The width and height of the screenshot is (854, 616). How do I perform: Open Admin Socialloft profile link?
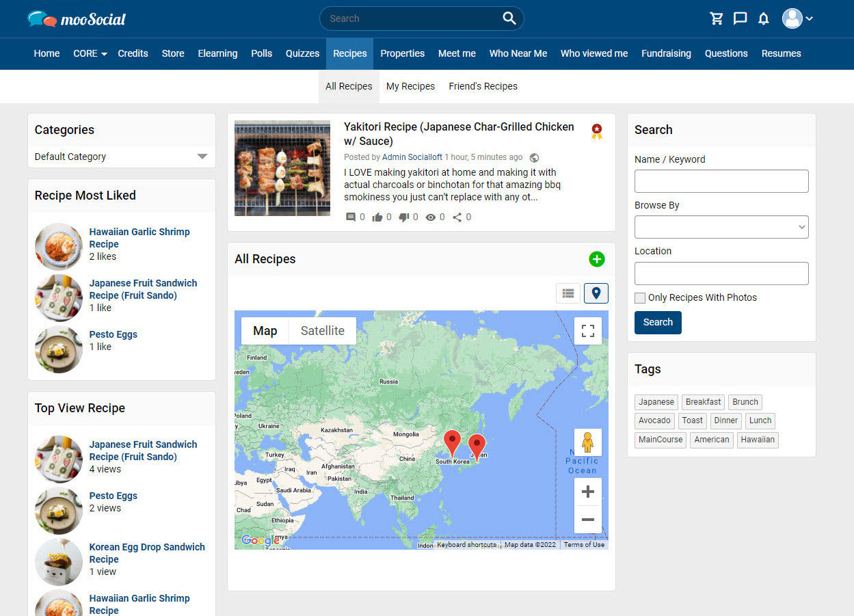412,157
